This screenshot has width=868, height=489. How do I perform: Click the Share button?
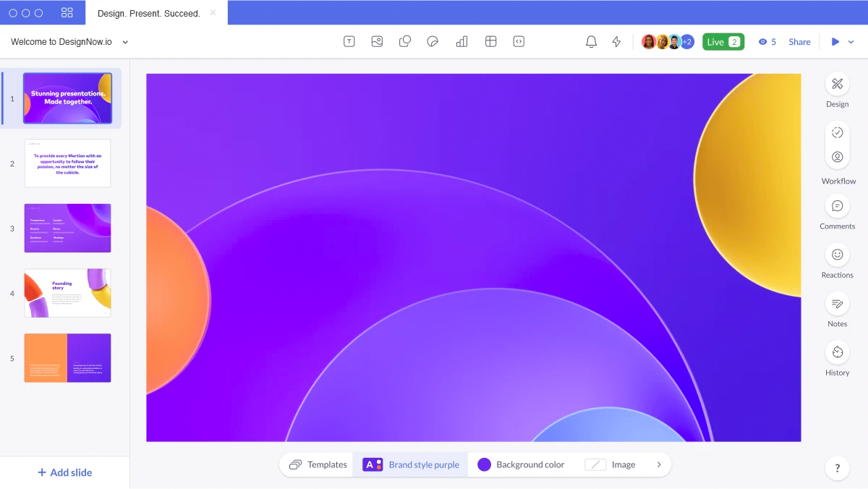coord(799,42)
